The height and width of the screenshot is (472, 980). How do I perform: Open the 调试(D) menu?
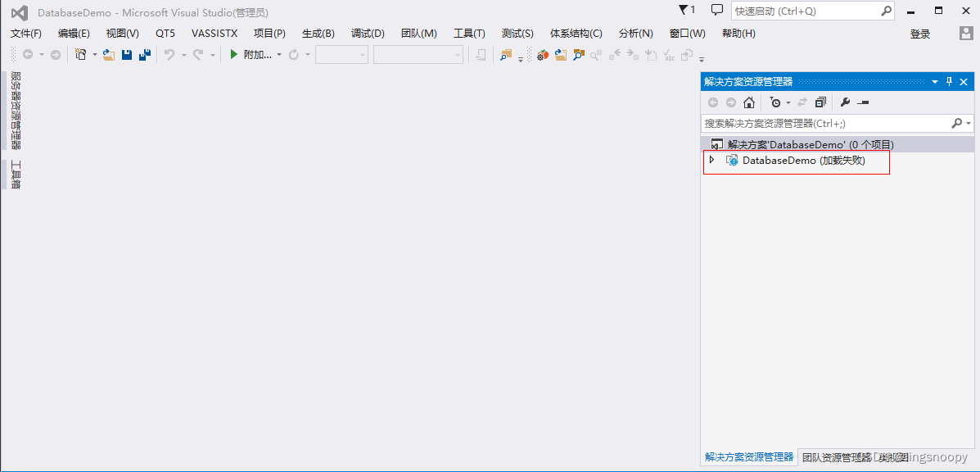(x=368, y=34)
